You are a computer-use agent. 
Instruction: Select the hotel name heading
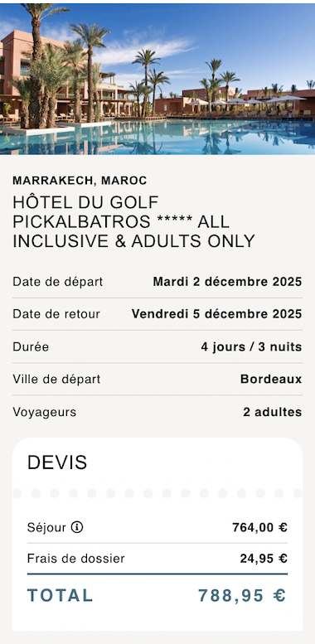[x=134, y=222]
